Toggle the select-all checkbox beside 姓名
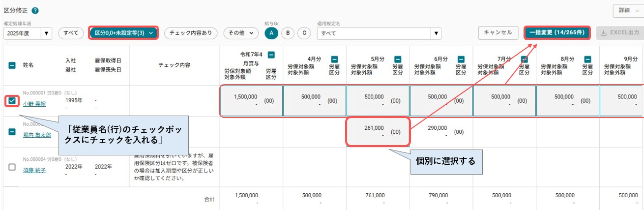The width and height of the screenshot is (644, 210). click(12, 65)
